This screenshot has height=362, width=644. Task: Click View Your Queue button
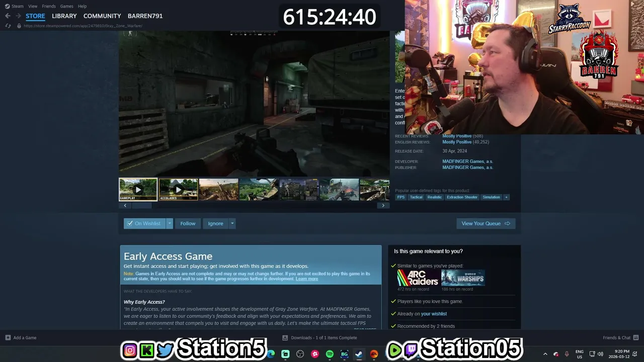pos(486,223)
